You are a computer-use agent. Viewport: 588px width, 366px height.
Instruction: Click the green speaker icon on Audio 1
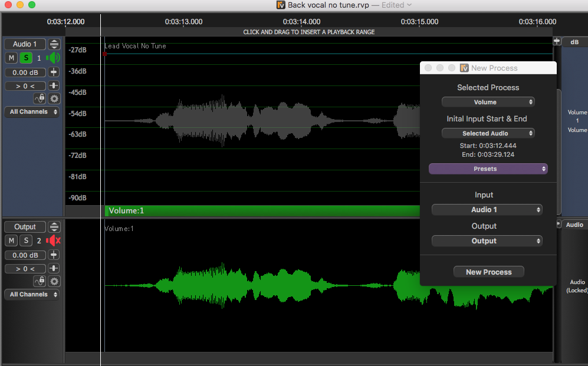click(54, 58)
